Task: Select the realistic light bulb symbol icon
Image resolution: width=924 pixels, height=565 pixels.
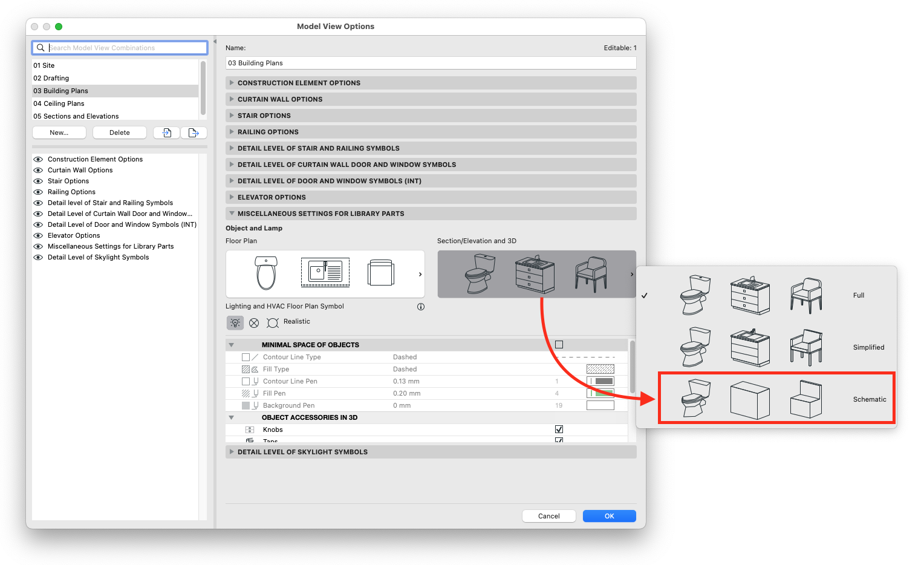Action: [x=235, y=323]
